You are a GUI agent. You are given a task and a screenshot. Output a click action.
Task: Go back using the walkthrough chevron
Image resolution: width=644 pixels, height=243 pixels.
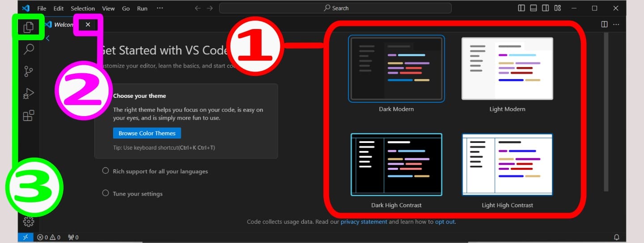(48, 38)
